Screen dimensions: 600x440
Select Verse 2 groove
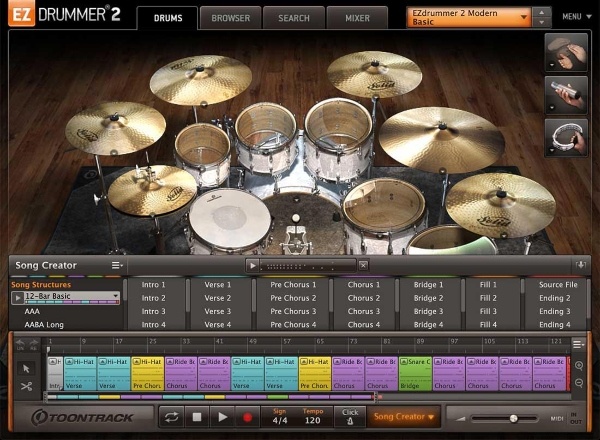pos(217,298)
